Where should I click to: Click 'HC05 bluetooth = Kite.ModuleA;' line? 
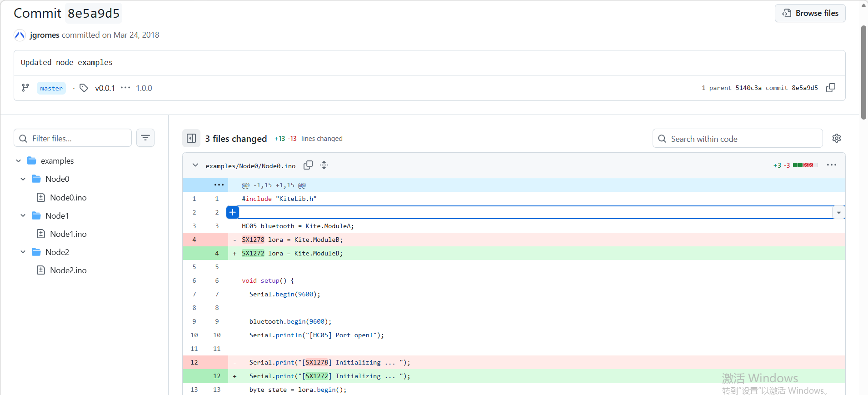(x=298, y=226)
